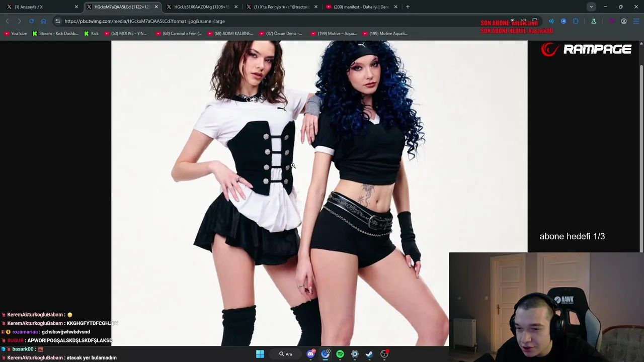Open the browser hamburger menu
The height and width of the screenshot is (362, 644).
tap(636, 21)
